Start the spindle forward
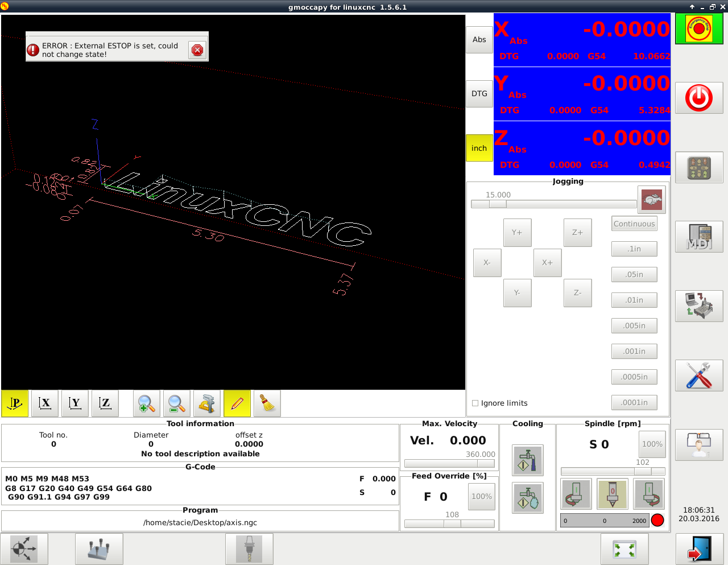The height and width of the screenshot is (565, 728). (649, 494)
